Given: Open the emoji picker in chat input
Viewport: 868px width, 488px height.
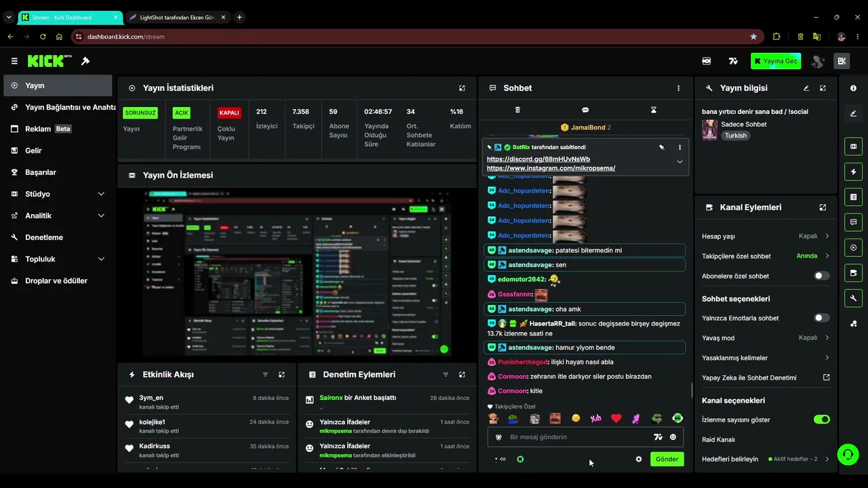Looking at the screenshot, I should click(673, 437).
